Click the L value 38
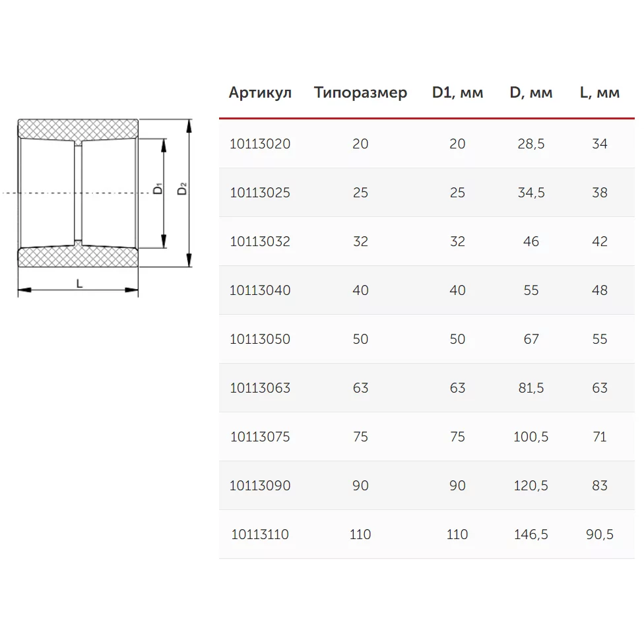644x644 pixels. click(x=599, y=193)
